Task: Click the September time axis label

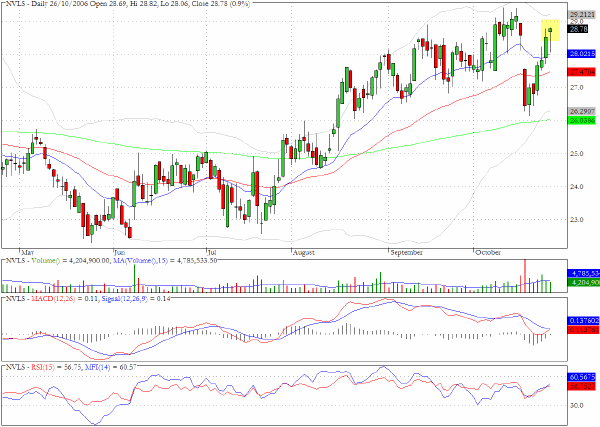Action: [x=406, y=253]
